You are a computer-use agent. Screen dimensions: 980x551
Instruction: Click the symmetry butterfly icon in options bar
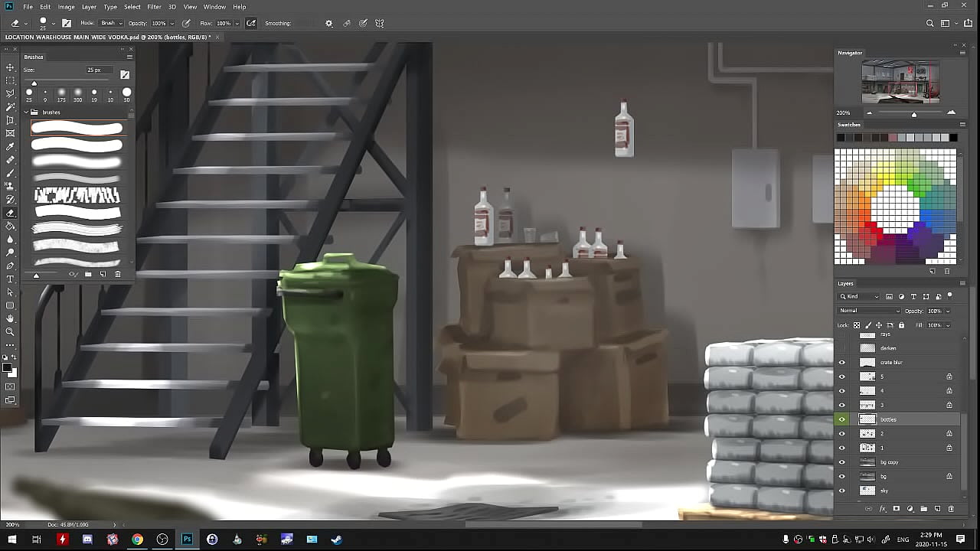coord(379,23)
